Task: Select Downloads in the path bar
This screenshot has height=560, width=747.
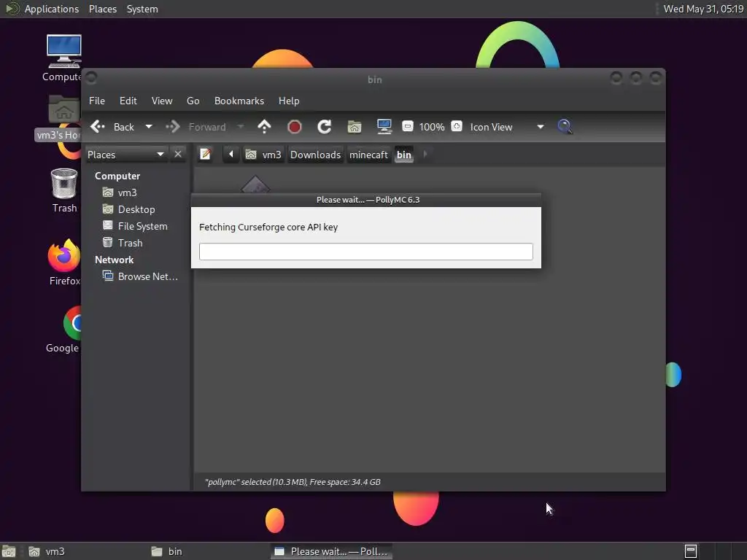Action: pos(315,155)
